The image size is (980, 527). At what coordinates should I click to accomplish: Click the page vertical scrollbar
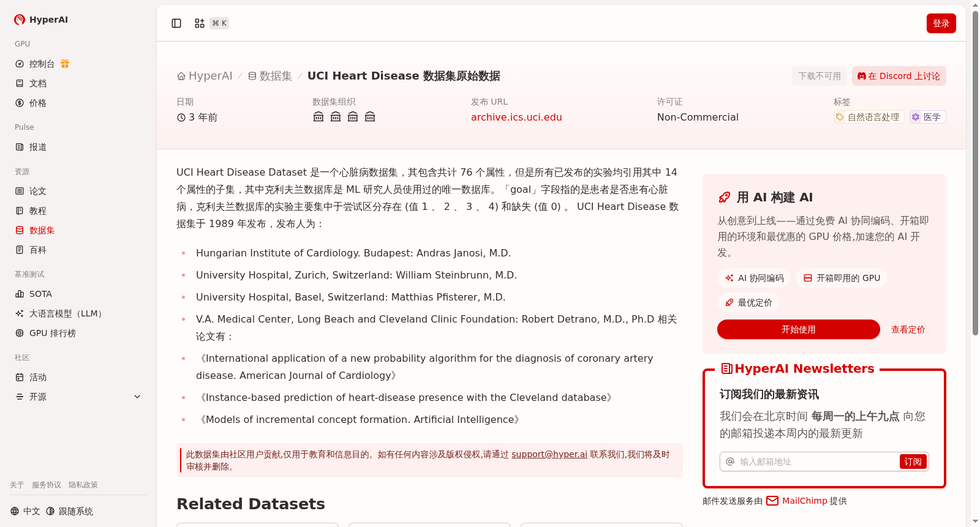pos(975,174)
